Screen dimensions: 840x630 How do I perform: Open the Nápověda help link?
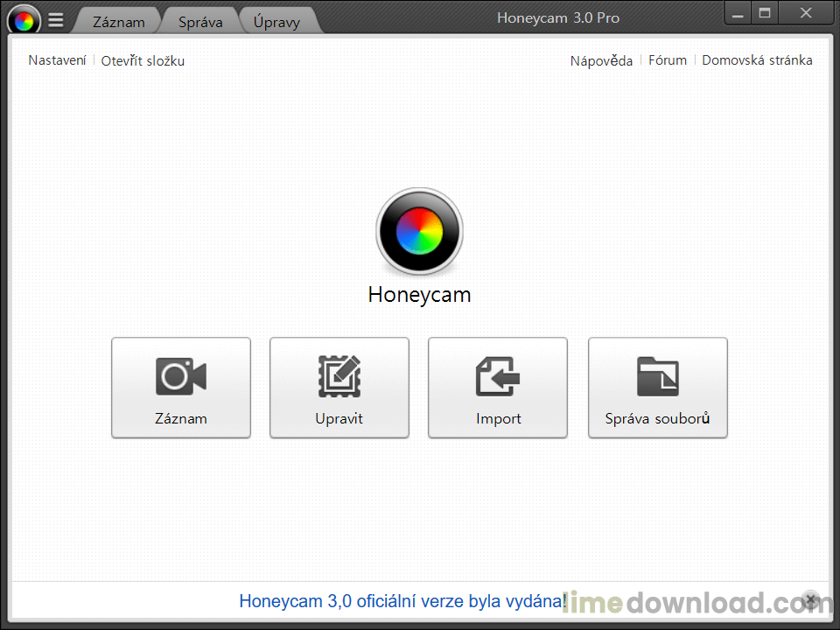click(x=601, y=60)
